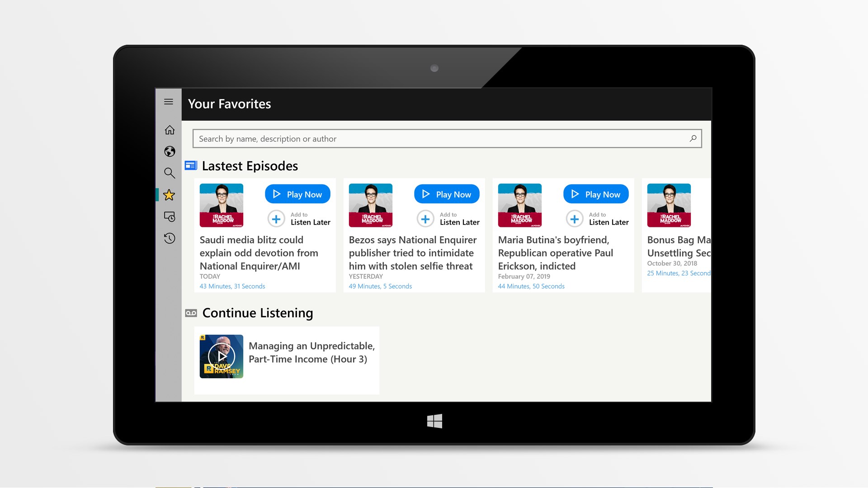
Task: Click Bonus Bag episode Rachel Maddow thumbnail
Action: [669, 205]
